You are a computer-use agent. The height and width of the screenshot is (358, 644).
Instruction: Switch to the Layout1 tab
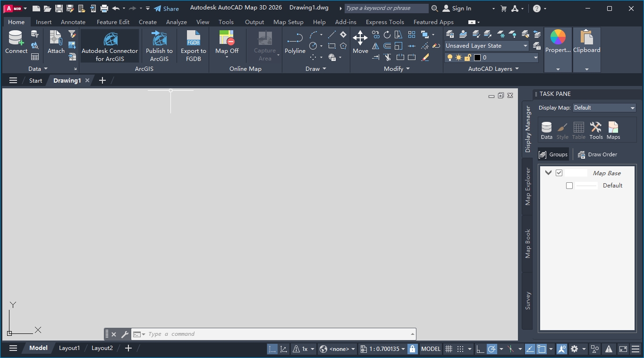click(x=69, y=348)
